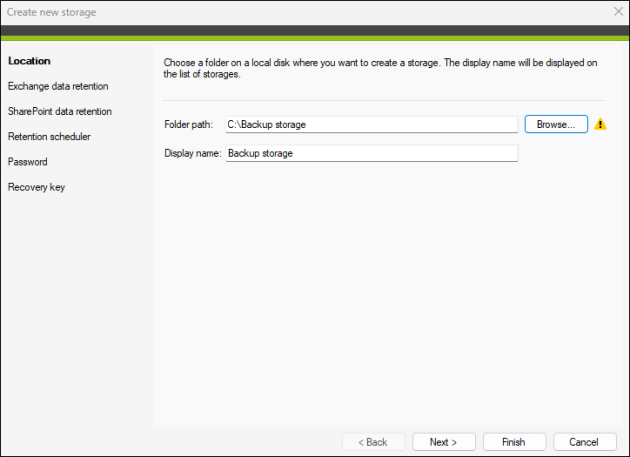Focus the Display name input field

372,154
